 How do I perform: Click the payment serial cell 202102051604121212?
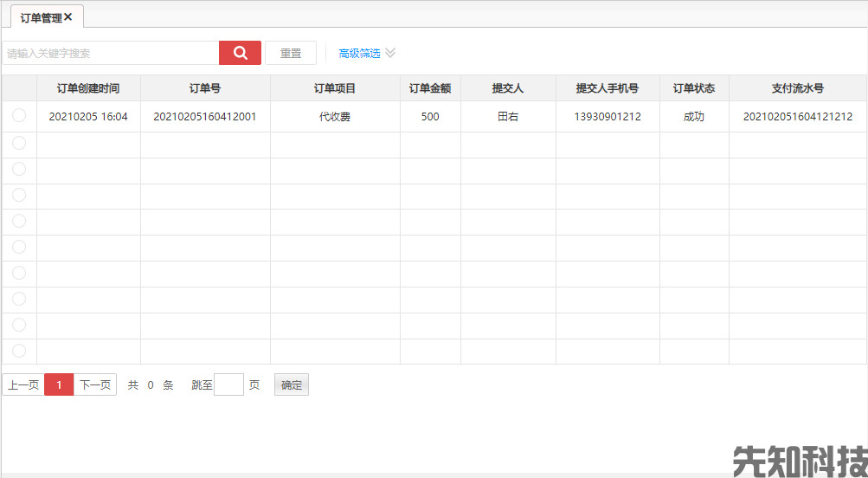[x=798, y=117]
